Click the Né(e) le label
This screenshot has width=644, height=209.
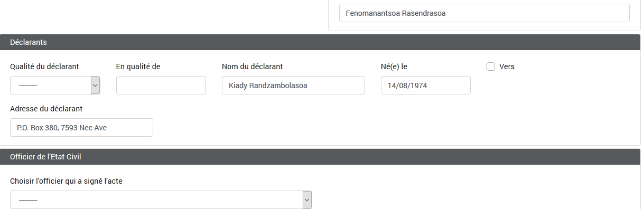click(394, 66)
